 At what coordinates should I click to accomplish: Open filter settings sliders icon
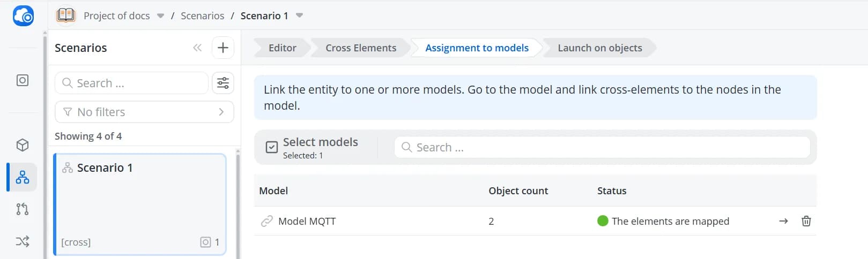[223, 83]
